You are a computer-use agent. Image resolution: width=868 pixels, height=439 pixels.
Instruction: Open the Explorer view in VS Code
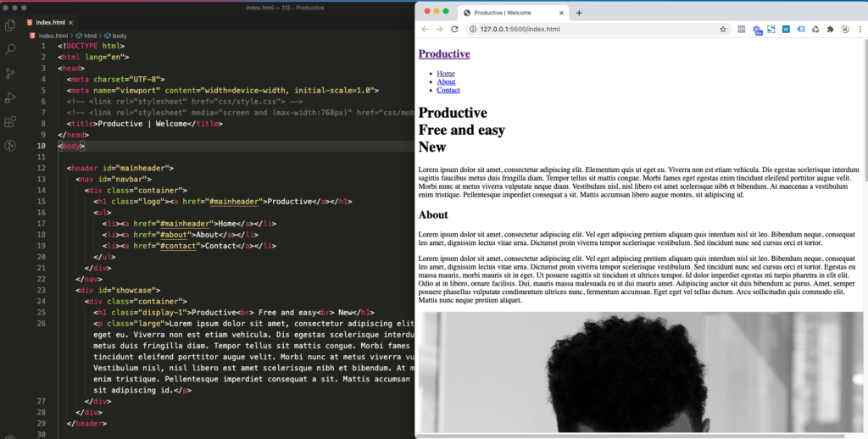pyautogui.click(x=10, y=25)
